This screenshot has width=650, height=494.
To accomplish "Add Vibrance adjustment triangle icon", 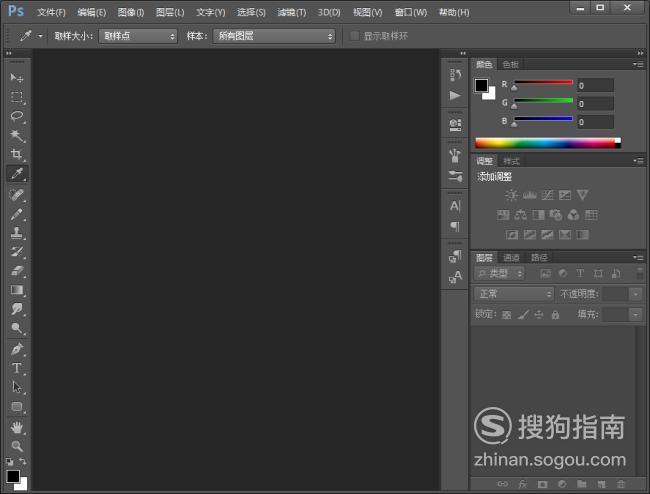I will coord(582,195).
